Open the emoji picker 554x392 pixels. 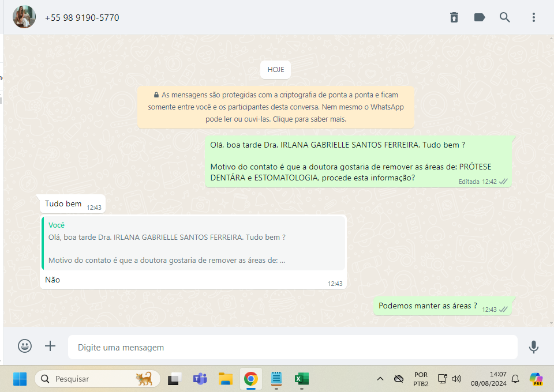(x=25, y=346)
